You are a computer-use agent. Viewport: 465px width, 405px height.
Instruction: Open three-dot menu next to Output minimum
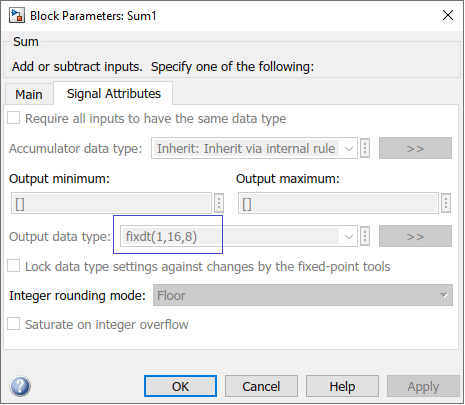tap(219, 203)
